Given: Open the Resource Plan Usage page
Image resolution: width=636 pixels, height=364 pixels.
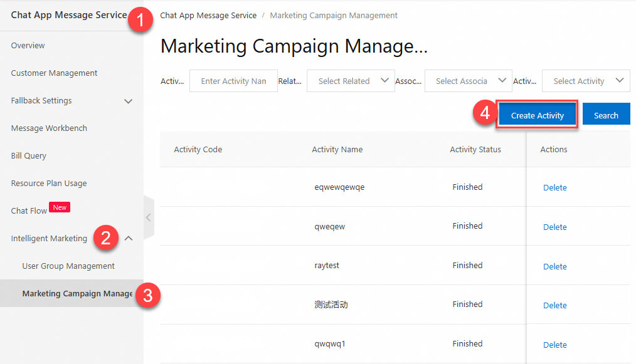Looking at the screenshot, I should point(49,184).
